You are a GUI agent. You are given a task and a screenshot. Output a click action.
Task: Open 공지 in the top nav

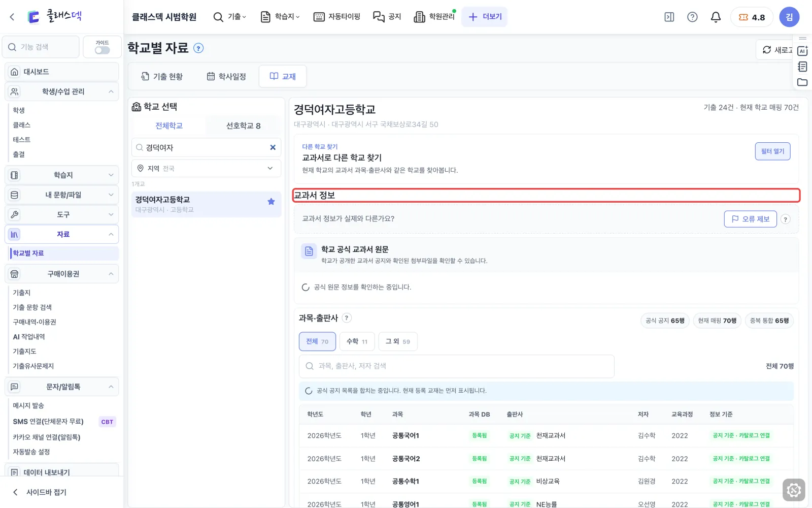click(387, 17)
